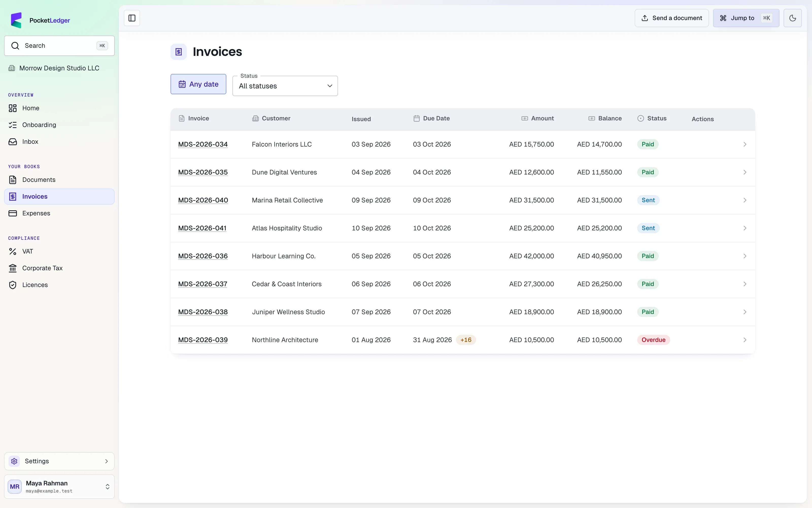Click the Home grid icon
This screenshot has height=508, width=812.
pyautogui.click(x=13, y=108)
